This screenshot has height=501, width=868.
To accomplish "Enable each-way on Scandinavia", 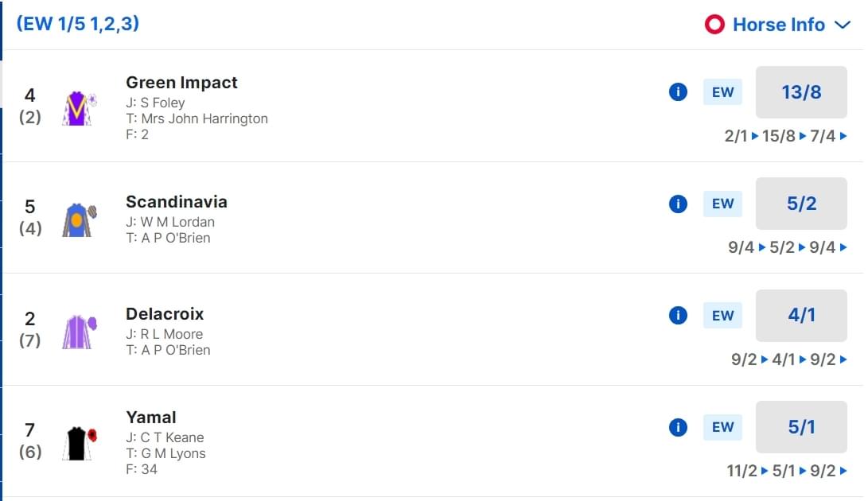I will pyautogui.click(x=722, y=204).
